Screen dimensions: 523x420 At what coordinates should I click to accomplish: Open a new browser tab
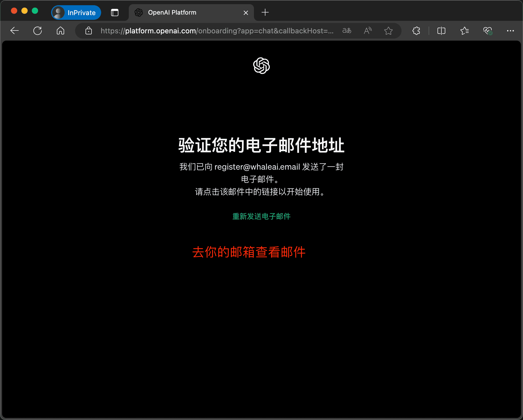(x=265, y=12)
